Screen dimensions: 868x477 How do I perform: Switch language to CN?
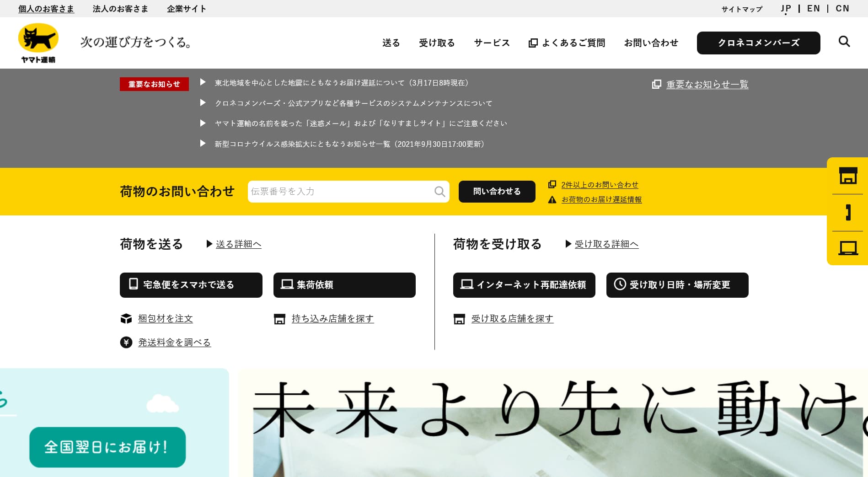click(842, 9)
